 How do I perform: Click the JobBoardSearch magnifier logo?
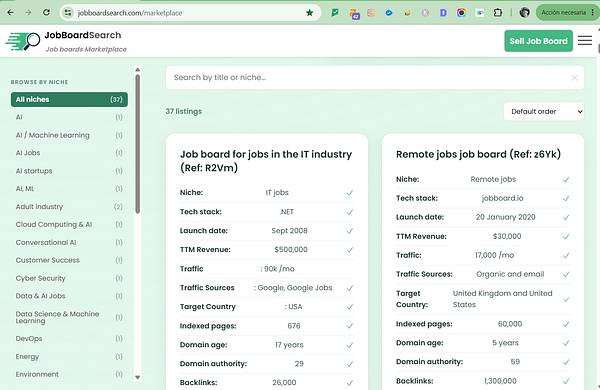23,41
